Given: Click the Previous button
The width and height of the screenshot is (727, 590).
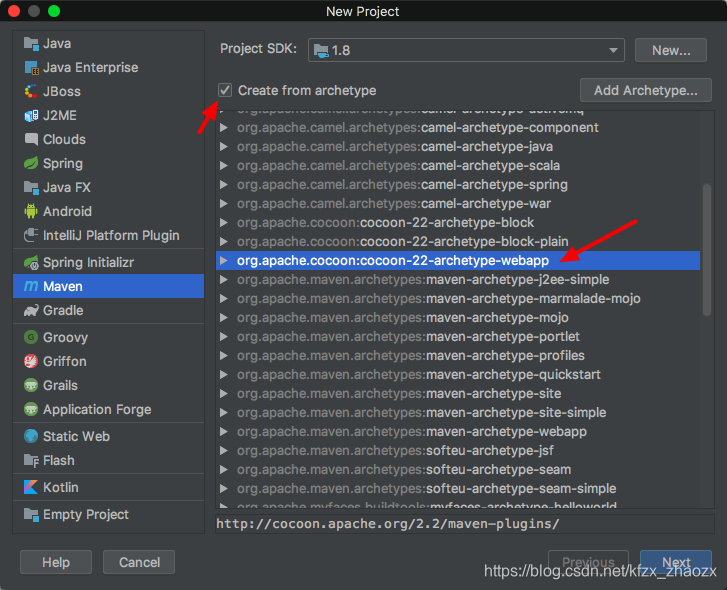Looking at the screenshot, I should click(x=588, y=562).
